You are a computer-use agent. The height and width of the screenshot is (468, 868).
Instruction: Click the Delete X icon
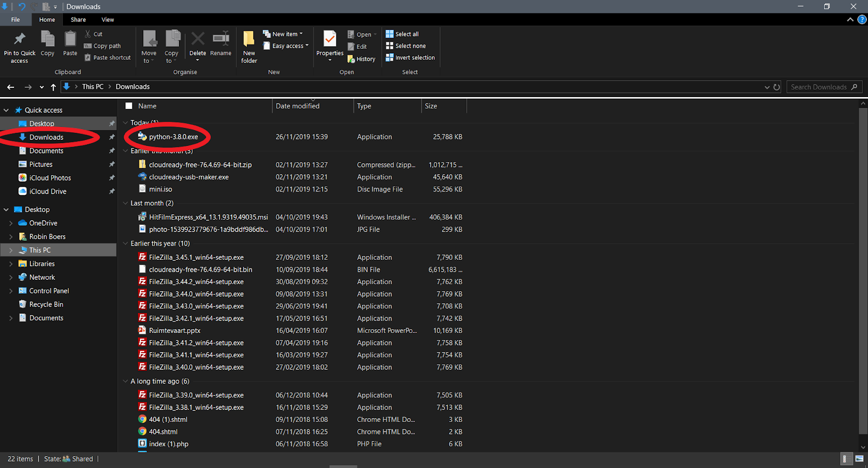[198, 39]
